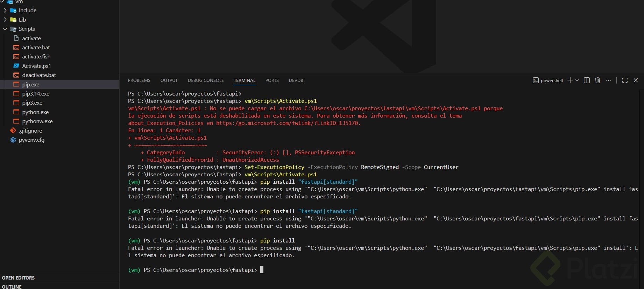644x289 pixels.
Task: Open Activate.ps1 in the file tree
Action: click(x=36, y=66)
